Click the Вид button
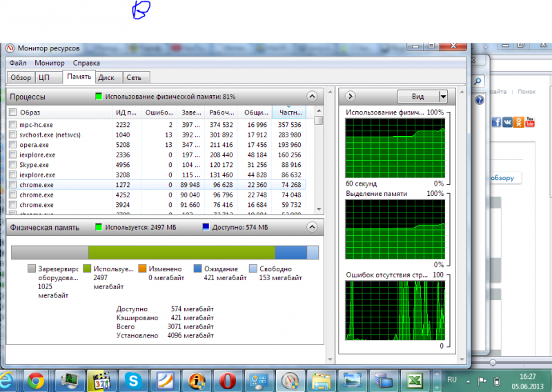552x392 pixels. click(x=418, y=97)
